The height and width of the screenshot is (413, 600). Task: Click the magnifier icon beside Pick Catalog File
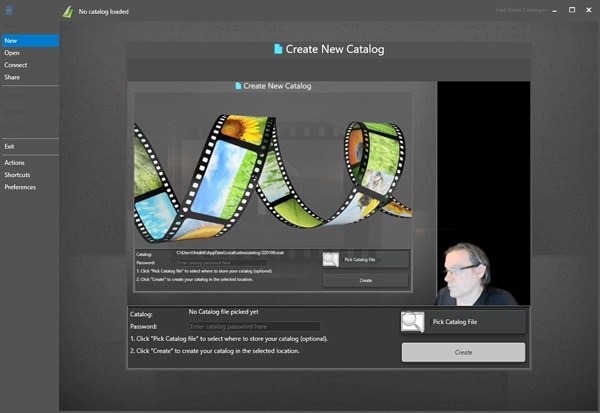pyautogui.click(x=412, y=322)
